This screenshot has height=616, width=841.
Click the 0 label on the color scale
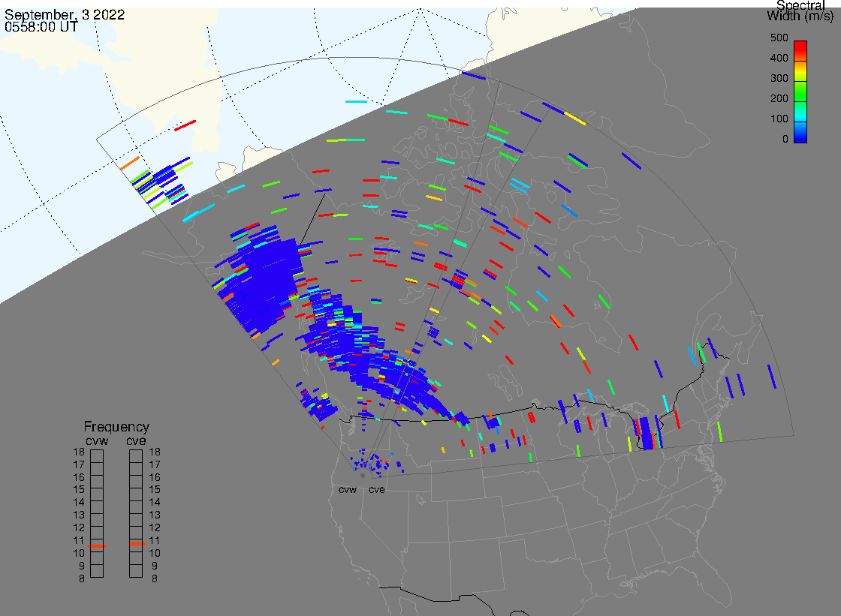click(785, 140)
